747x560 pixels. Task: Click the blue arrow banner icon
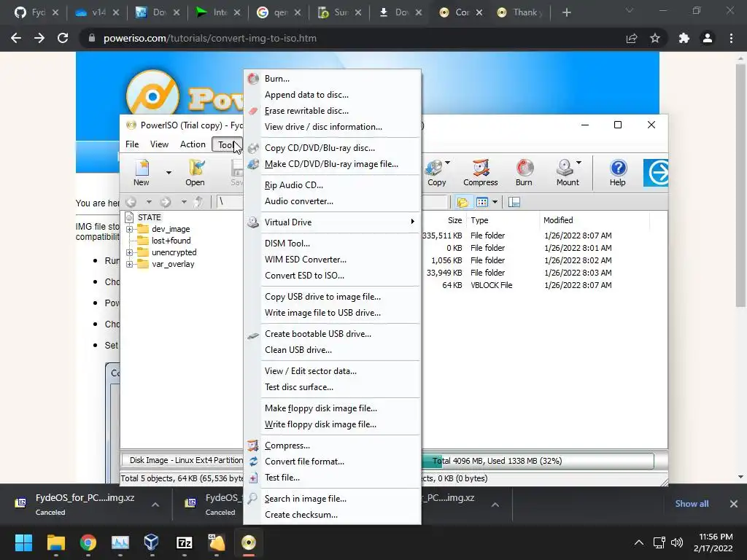click(x=656, y=172)
